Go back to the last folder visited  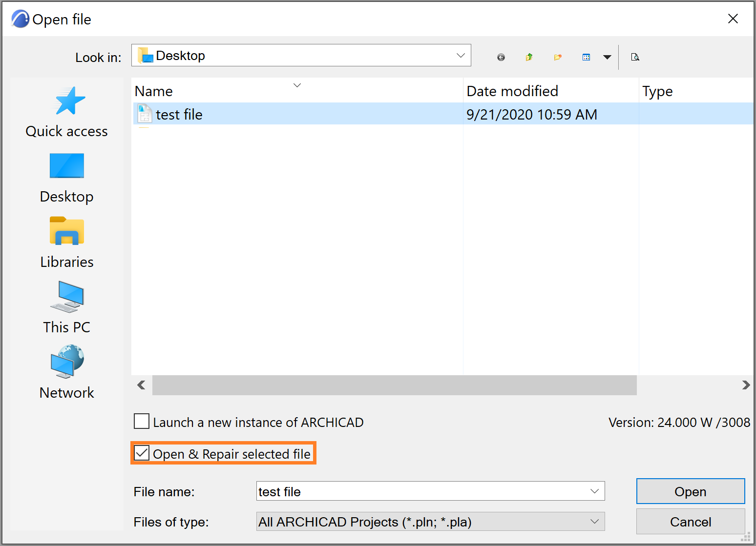tap(501, 58)
